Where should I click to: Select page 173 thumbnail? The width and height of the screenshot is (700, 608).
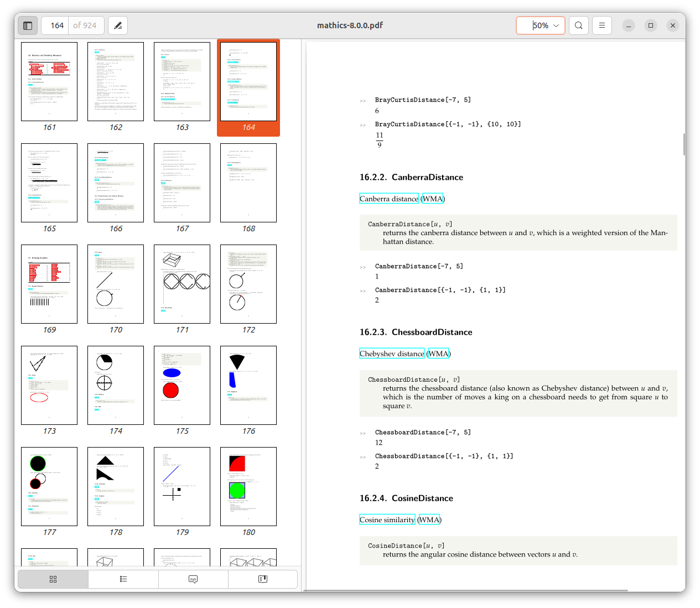[49, 386]
